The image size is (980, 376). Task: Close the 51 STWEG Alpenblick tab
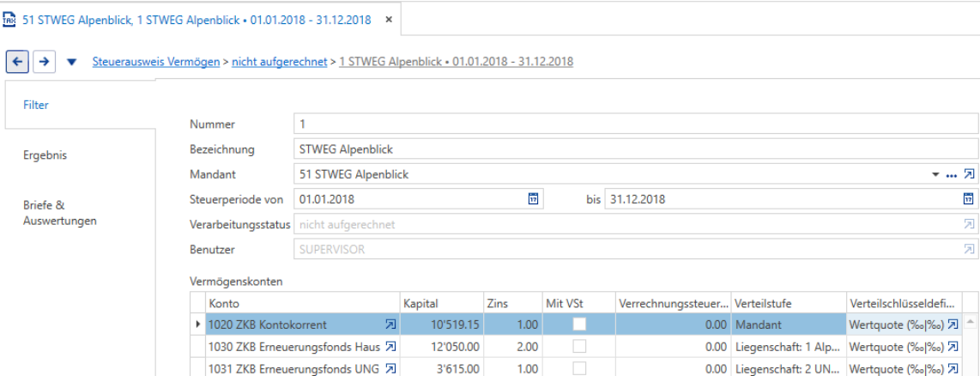389,20
